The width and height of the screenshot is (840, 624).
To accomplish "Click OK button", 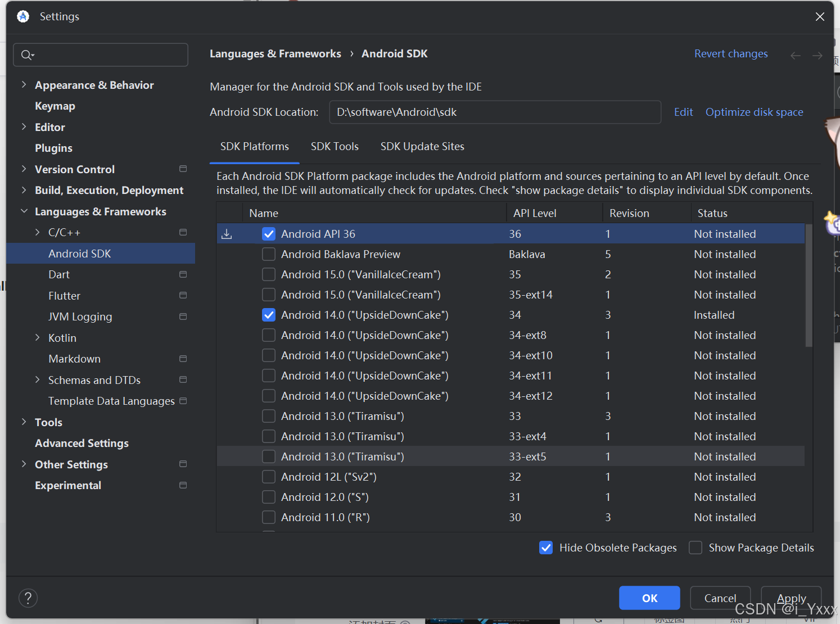I will point(649,598).
